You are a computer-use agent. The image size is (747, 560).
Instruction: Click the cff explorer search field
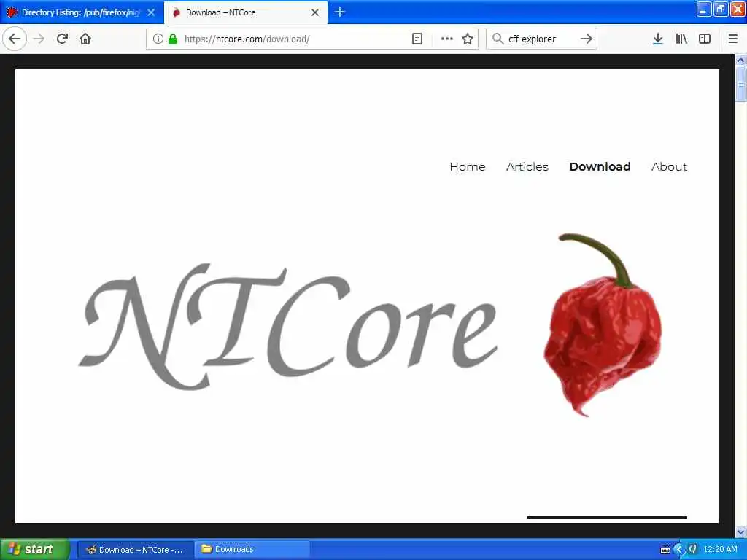[x=541, y=39]
